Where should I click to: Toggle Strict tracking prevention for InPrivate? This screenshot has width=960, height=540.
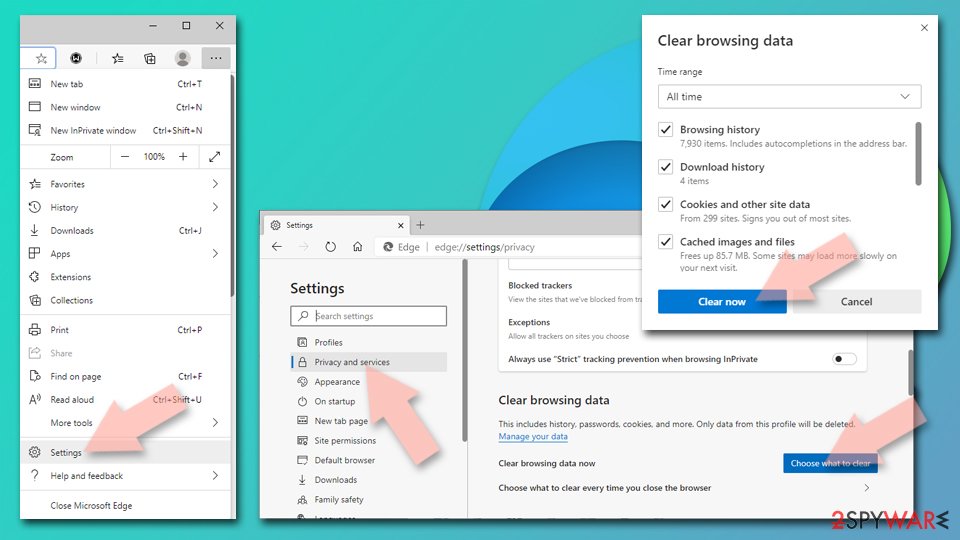point(844,359)
